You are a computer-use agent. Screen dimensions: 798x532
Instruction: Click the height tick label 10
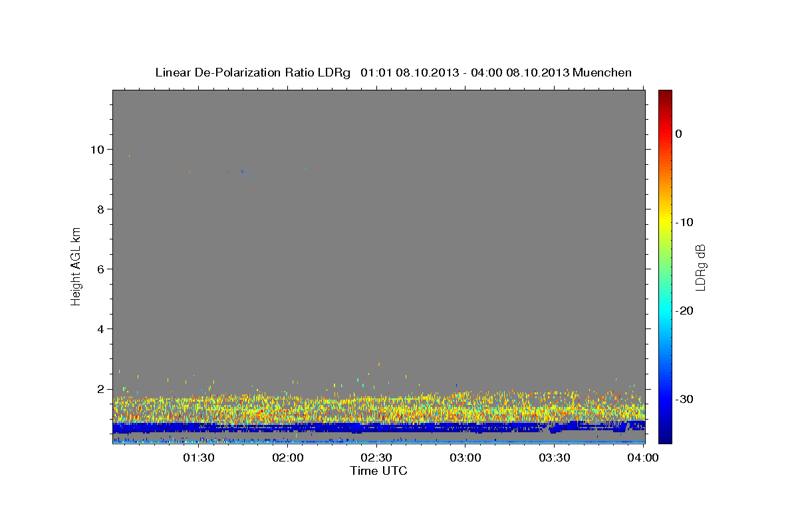click(98, 150)
